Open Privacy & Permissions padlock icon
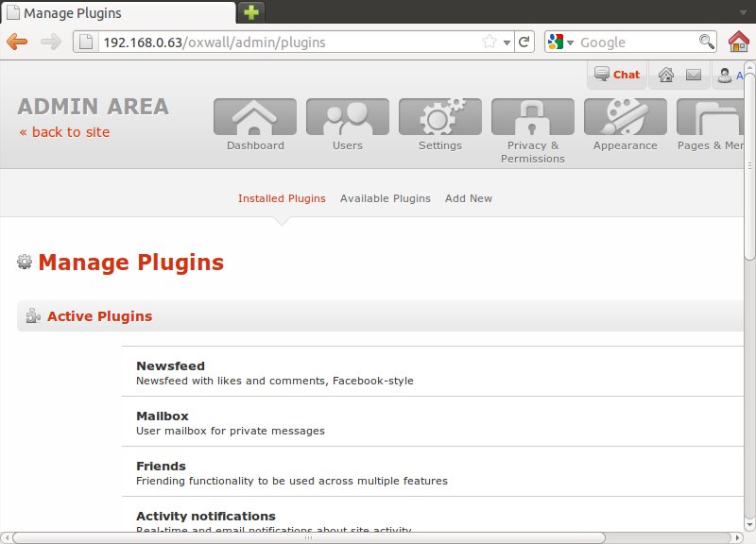Viewport: 756px width, 544px height. tap(532, 117)
